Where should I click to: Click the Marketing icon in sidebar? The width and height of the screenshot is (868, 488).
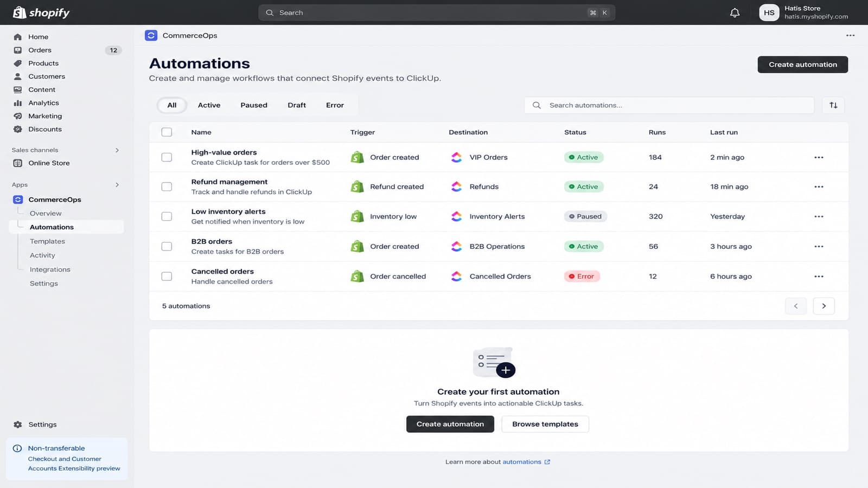[18, 116]
